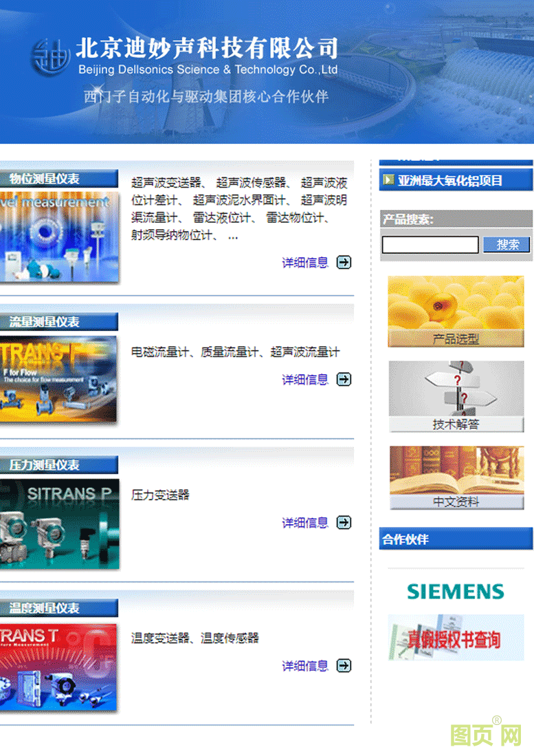Focus the 产品搜索 text input field
The image size is (534, 756).
pyautogui.click(x=430, y=245)
